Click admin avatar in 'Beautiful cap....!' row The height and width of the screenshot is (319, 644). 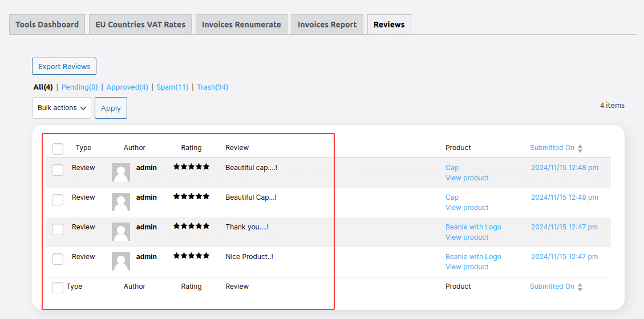121,172
